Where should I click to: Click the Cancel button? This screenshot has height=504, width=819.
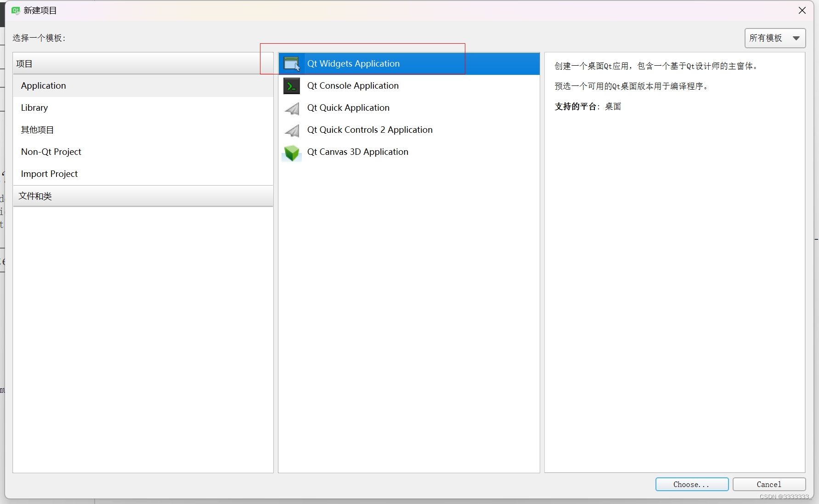point(769,484)
